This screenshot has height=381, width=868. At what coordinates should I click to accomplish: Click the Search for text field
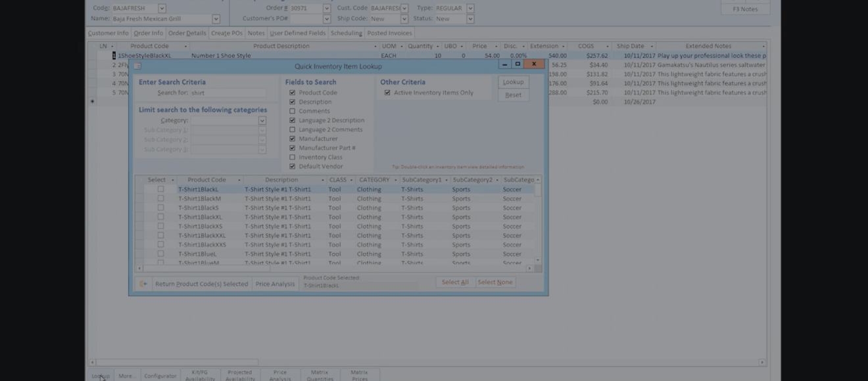tap(228, 93)
